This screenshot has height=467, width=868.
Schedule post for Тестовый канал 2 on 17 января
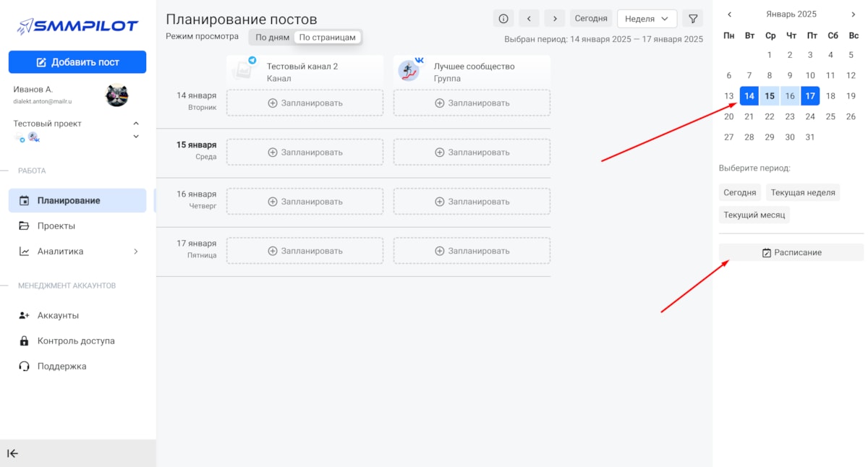[x=305, y=250]
